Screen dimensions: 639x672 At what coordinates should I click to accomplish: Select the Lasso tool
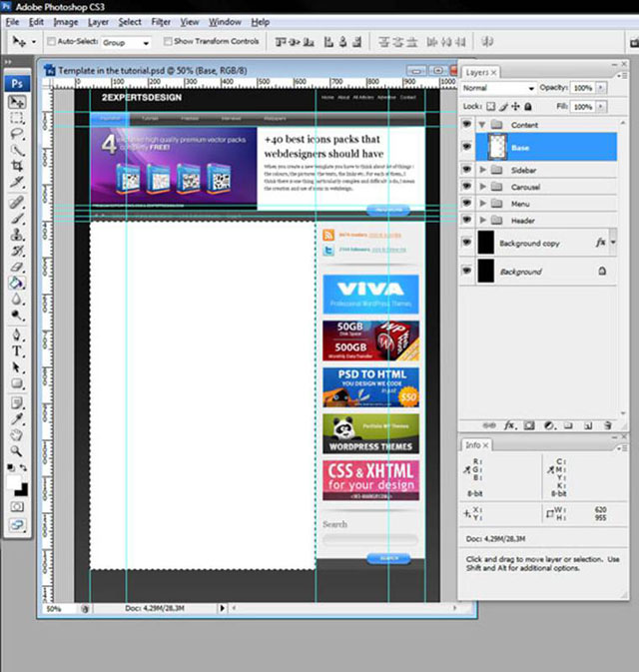click(17, 134)
